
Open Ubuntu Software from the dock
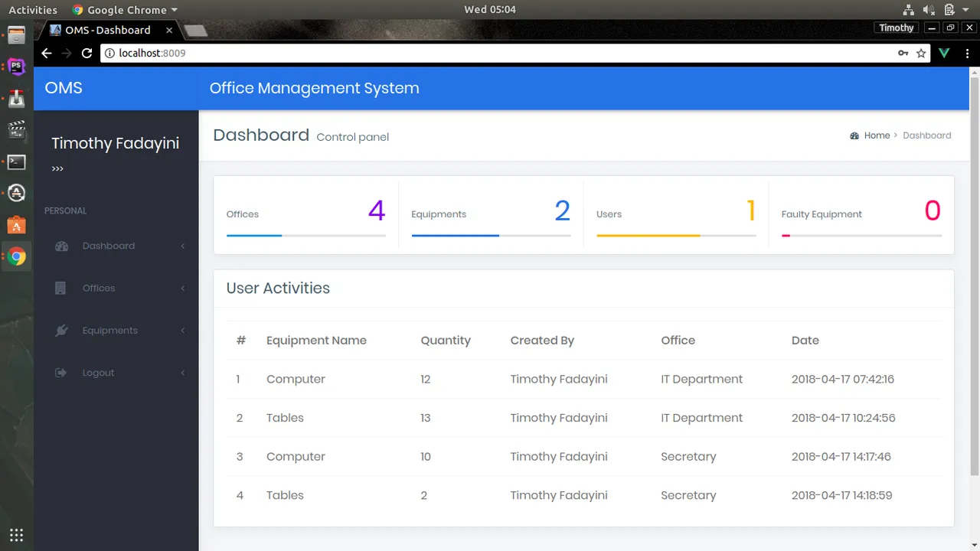click(16, 225)
